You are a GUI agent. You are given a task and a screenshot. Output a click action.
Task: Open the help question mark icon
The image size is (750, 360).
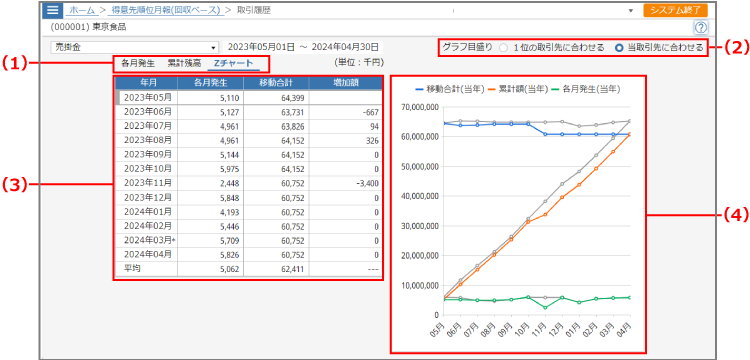click(x=701, y=27)
